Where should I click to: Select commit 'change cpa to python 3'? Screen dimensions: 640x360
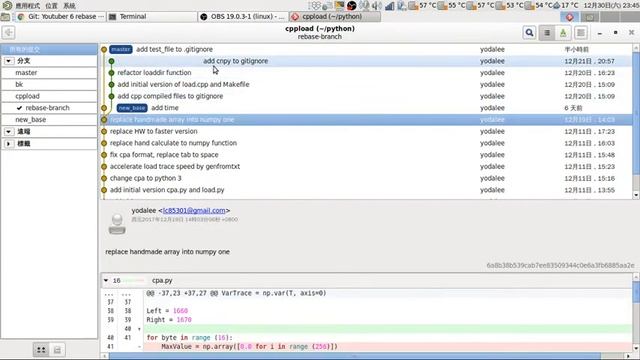click(x=366, y=178)
